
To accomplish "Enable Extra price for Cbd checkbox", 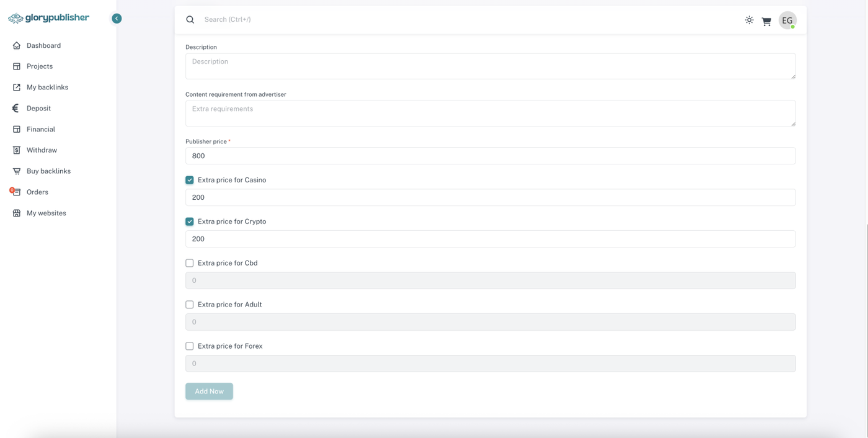I will (190, 263).
